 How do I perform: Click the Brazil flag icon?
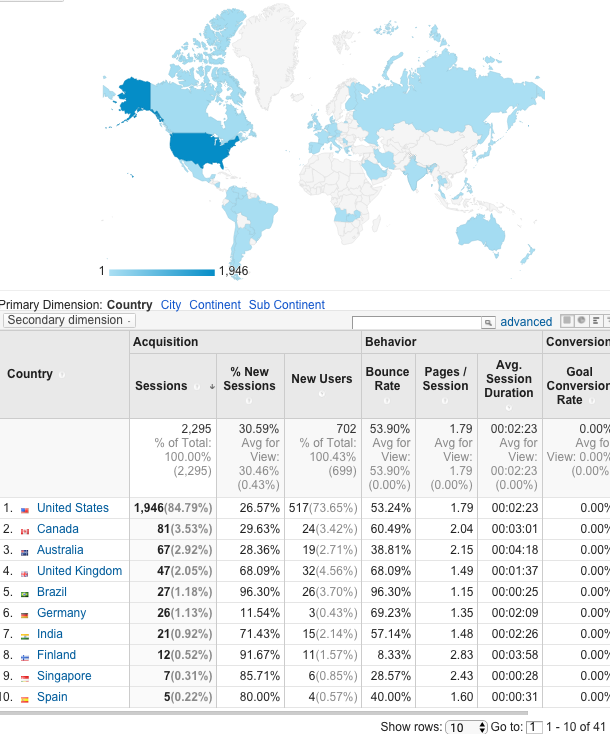[25, 594]
